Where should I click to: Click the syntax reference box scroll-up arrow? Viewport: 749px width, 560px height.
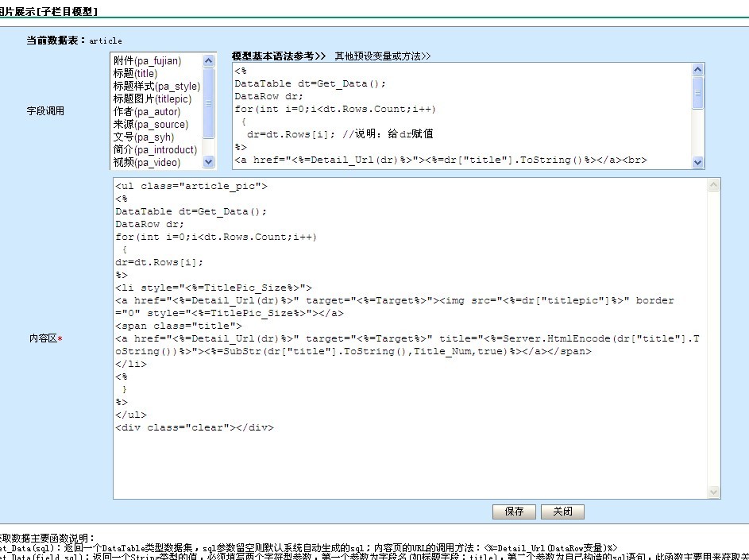click(x=698, y=70)
